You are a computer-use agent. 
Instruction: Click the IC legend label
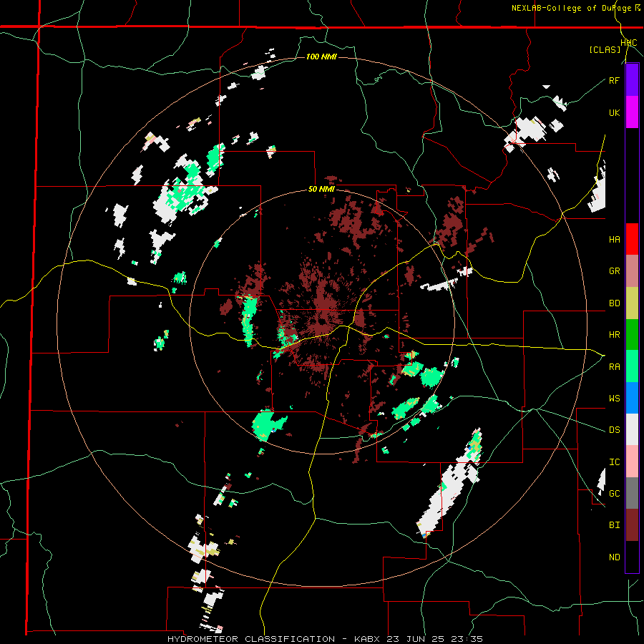pyautogui.click(x=615, y=462)
